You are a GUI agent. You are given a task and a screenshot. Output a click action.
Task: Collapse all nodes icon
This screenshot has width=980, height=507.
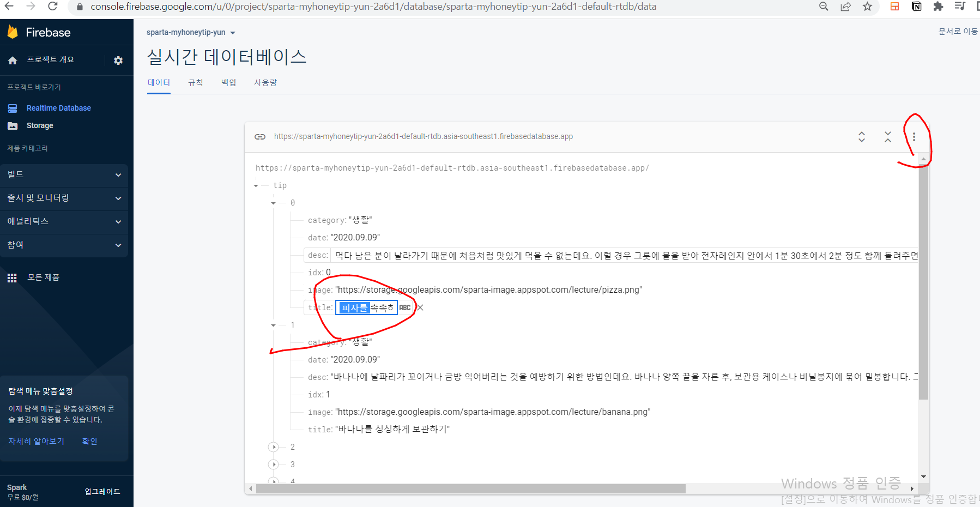888,137
